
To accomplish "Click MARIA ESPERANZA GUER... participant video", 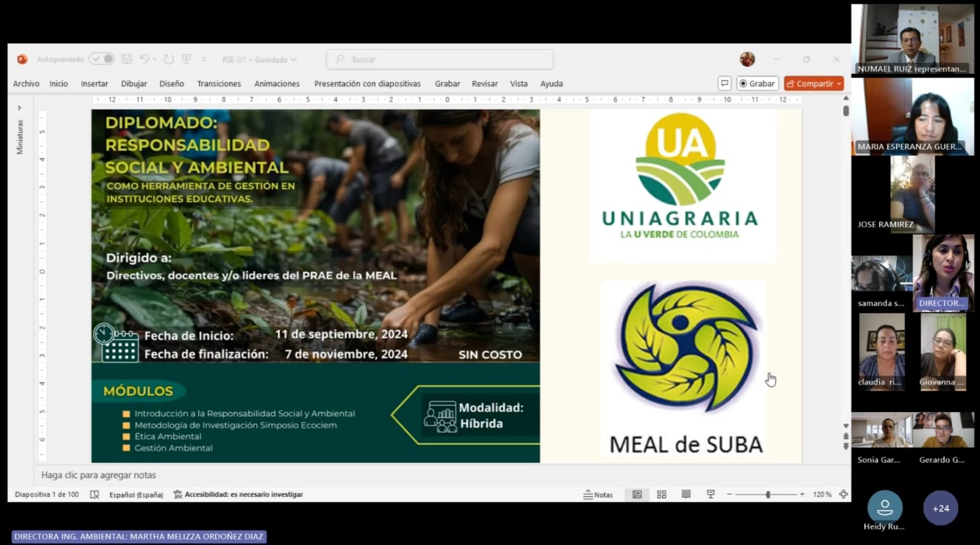I will pos(912,116).
